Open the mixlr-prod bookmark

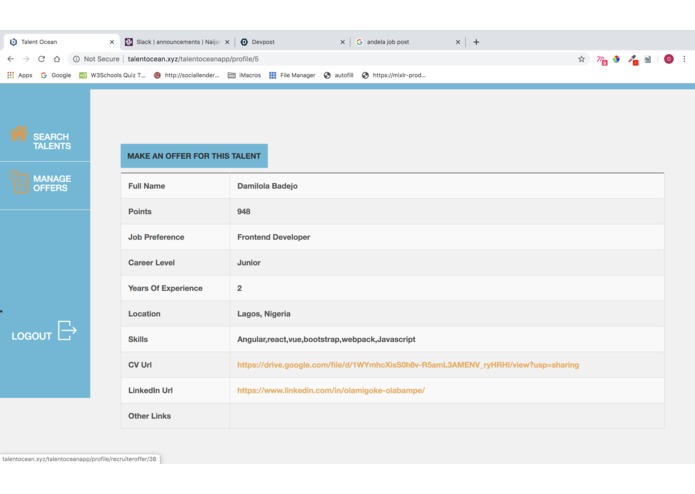(x=394, y=75)
